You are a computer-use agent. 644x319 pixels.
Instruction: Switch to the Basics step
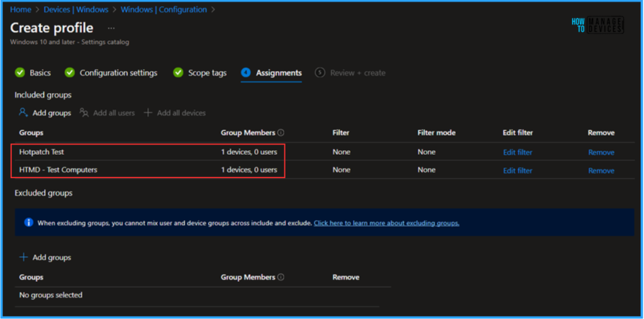click(40, 73)
